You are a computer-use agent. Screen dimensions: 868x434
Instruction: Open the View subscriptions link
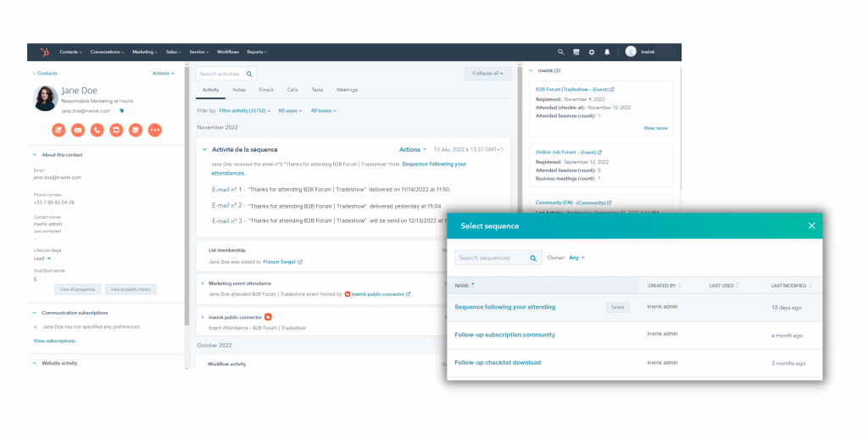[54, 341]
